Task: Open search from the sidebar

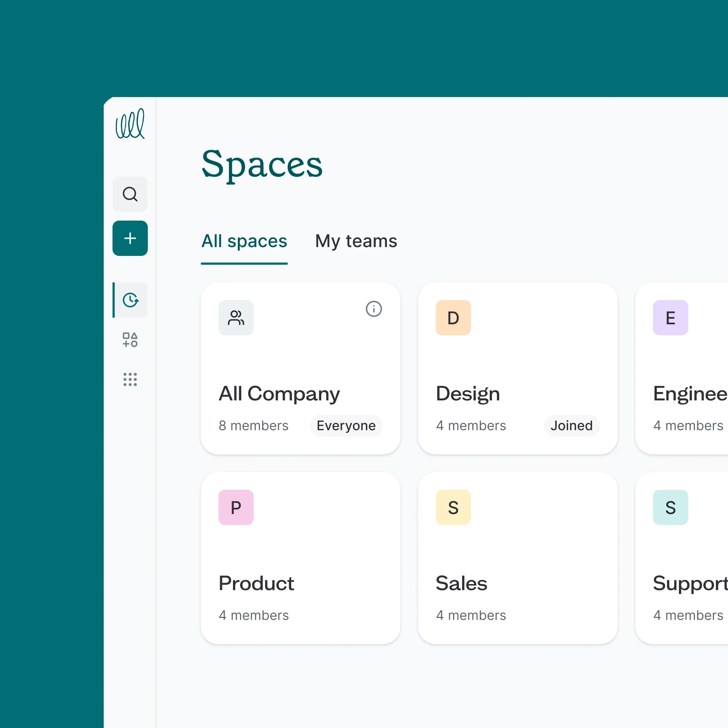Action: [x=130, y=194]
